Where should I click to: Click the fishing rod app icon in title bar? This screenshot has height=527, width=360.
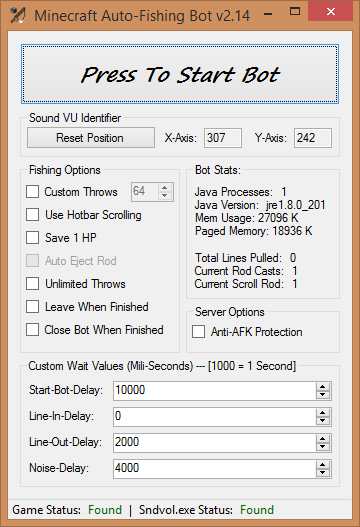pos(17,15)
